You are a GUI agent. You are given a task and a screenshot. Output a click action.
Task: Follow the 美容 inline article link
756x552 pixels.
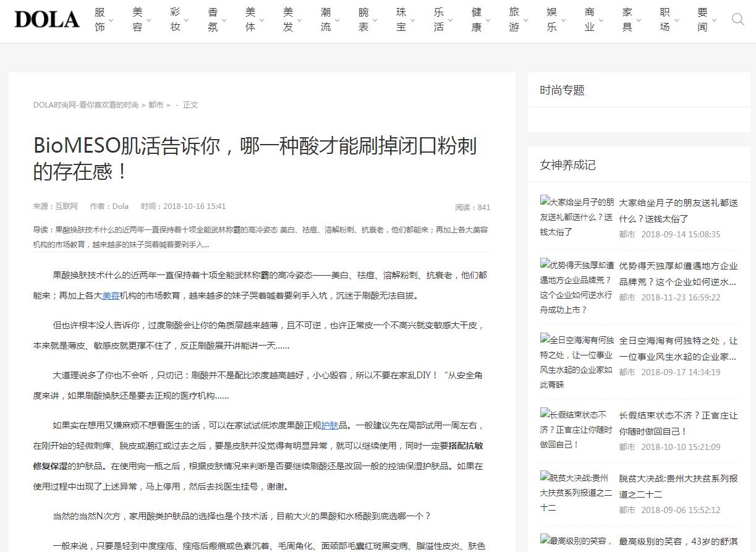tap(111, 295)
